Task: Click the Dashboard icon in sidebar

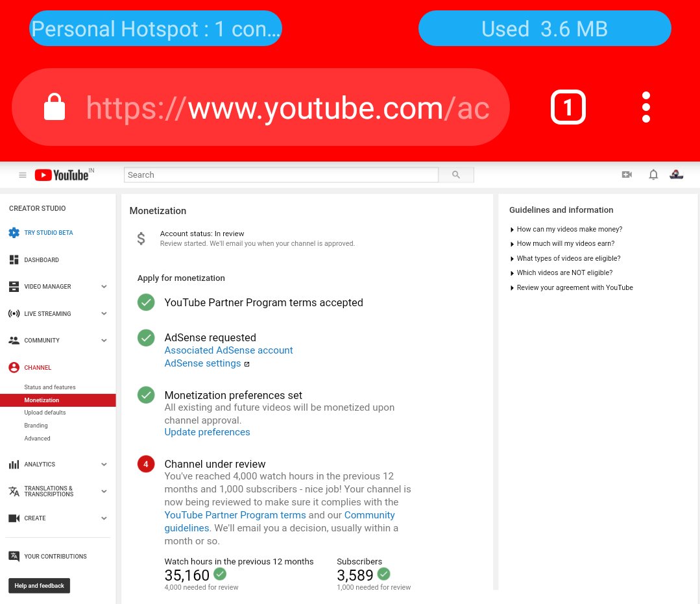Action: click(14, 260)
